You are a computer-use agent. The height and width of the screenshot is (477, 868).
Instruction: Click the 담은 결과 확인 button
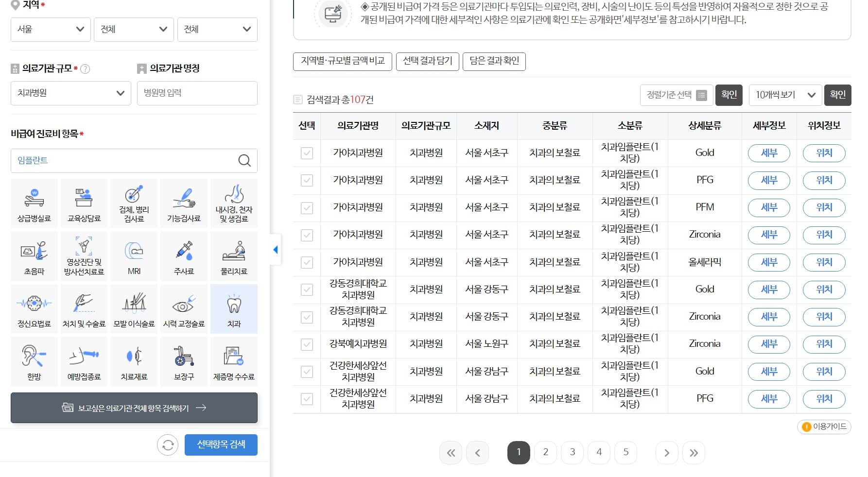494,61
